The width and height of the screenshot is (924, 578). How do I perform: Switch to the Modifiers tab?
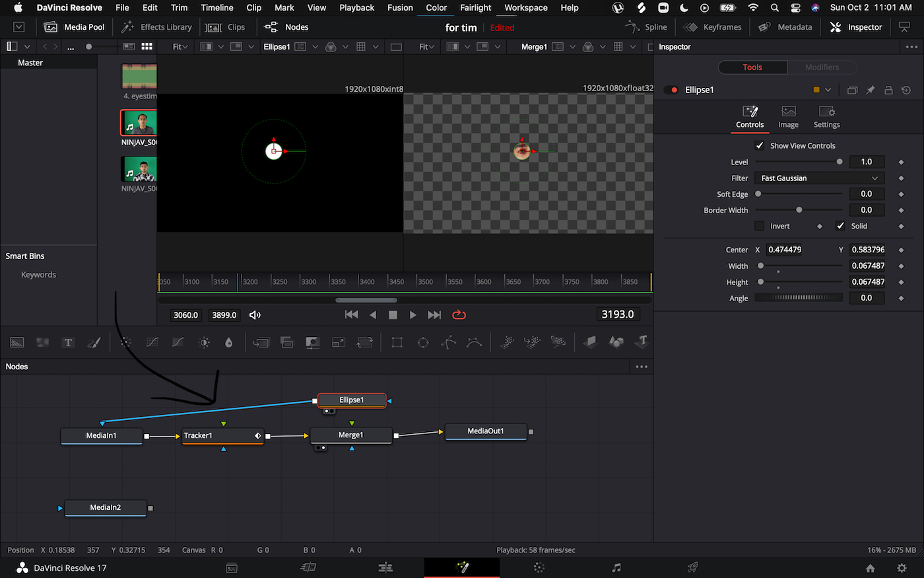tap(822, 67)
